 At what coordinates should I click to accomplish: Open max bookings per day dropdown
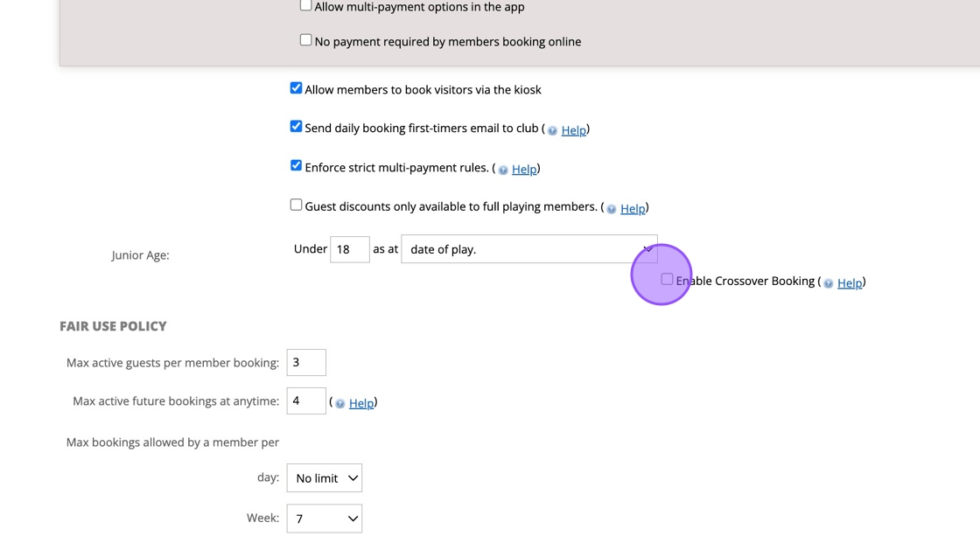pos(324,478)
